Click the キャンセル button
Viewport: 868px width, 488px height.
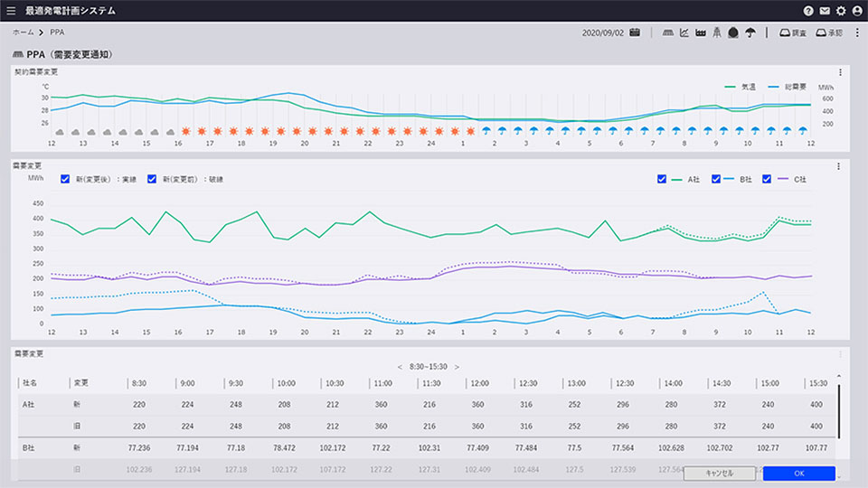click(720, 473)
